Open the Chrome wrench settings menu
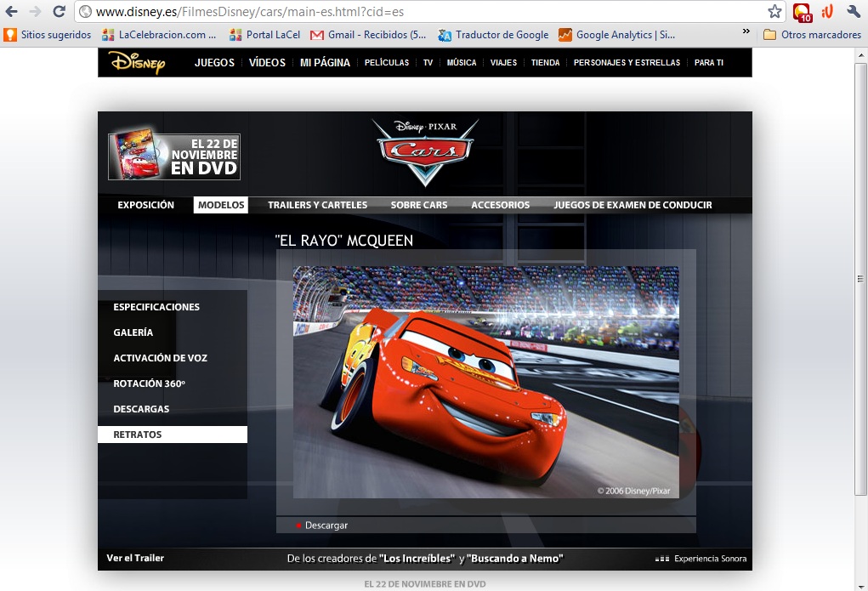Viewport: 868px width, 591px height. point(853,11)
